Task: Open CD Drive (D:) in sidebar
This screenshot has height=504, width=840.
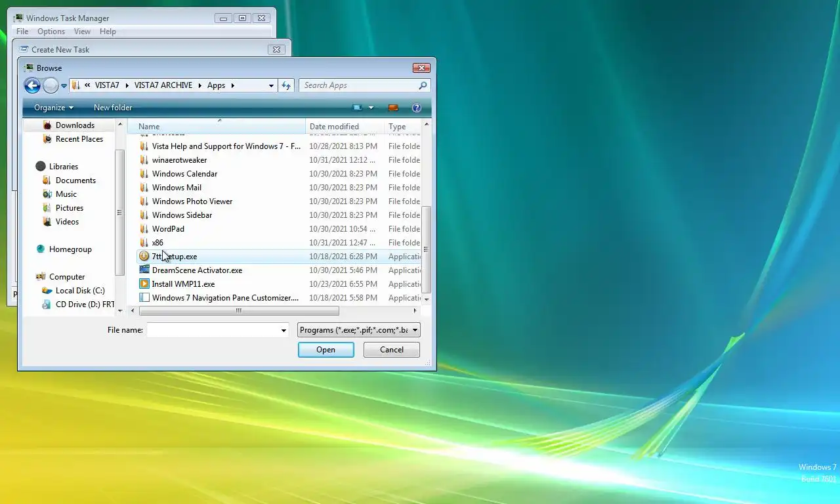Action: (x=85, y=304)
